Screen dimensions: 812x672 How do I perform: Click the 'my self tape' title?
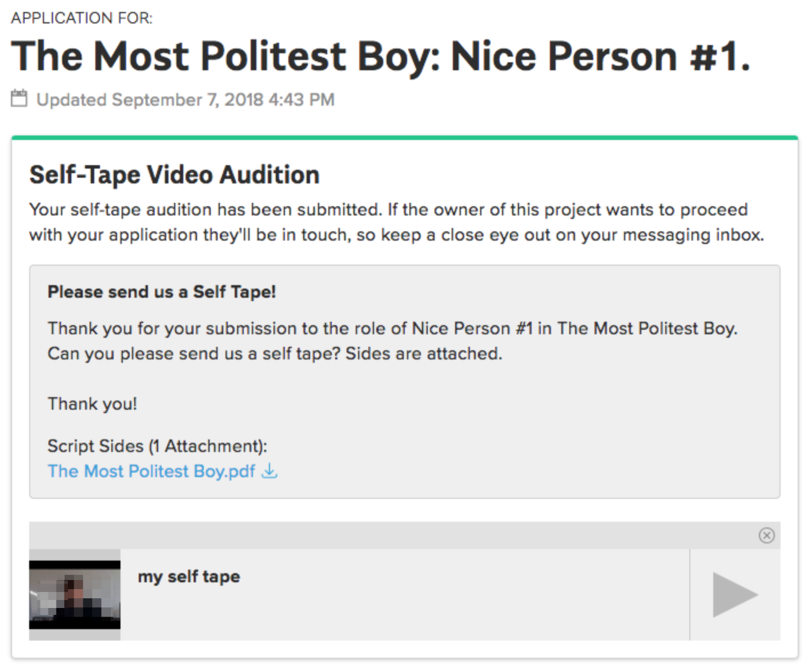coord(189,577)
